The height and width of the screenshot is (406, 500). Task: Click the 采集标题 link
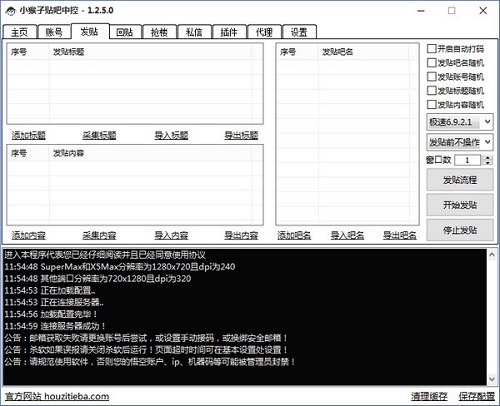coord(99,135)
